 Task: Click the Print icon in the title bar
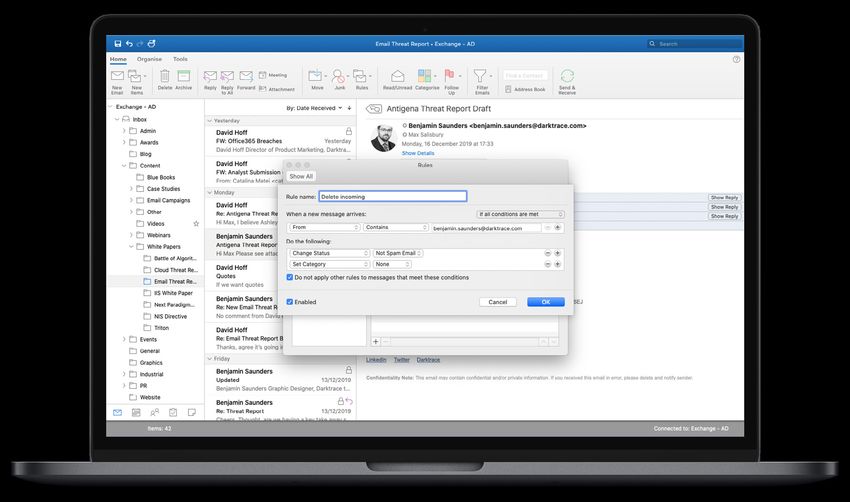152,43
